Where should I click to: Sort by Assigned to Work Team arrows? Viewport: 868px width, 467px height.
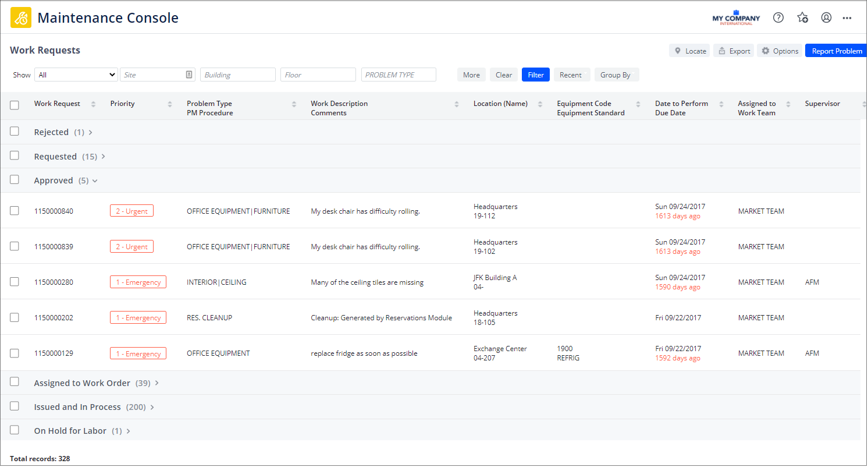coord(788,104)
